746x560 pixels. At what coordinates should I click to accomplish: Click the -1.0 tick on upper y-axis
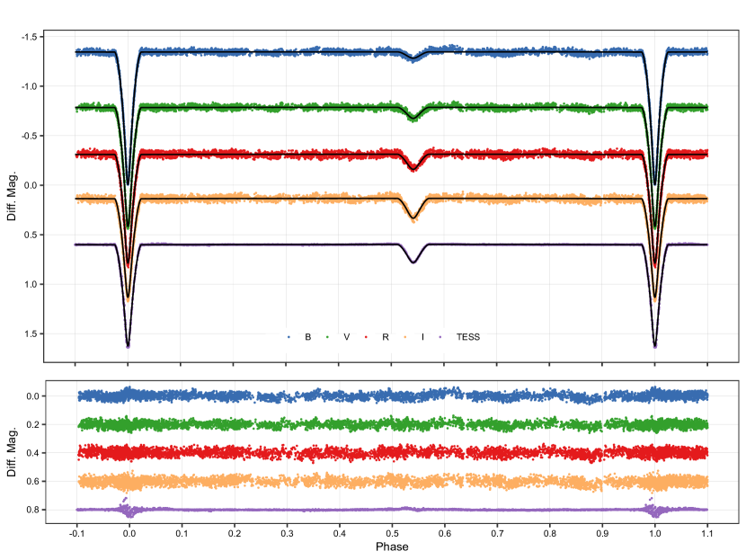click(30, 86)
